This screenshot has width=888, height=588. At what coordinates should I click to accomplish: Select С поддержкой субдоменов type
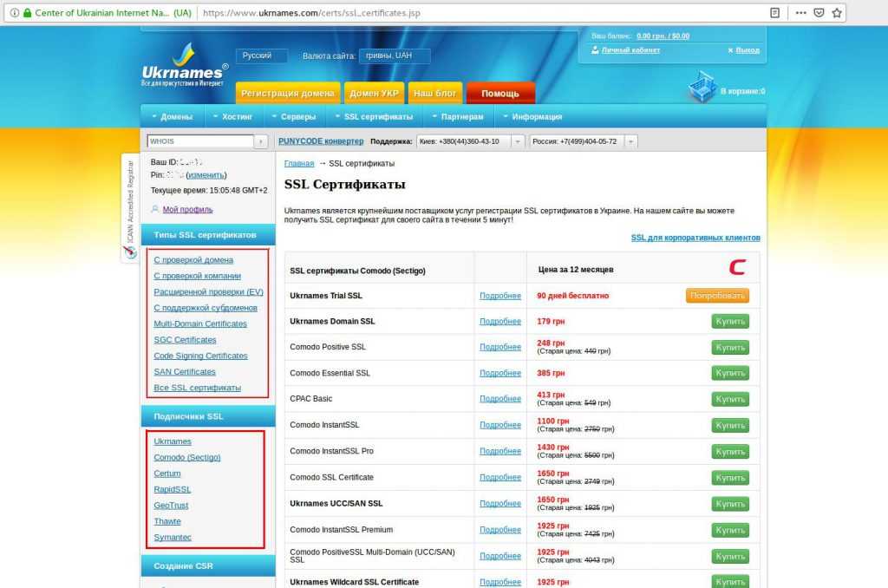(x=206, y=308)
